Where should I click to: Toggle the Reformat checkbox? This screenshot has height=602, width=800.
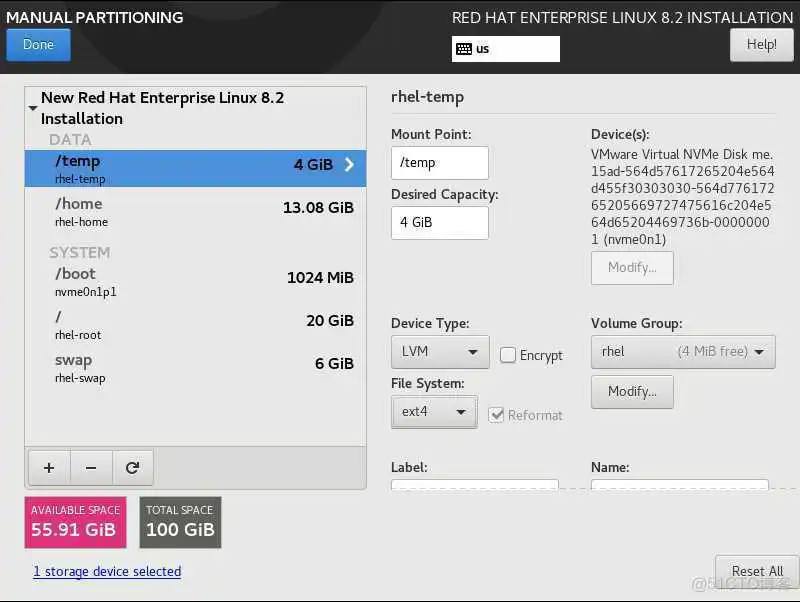pos(496,415)
